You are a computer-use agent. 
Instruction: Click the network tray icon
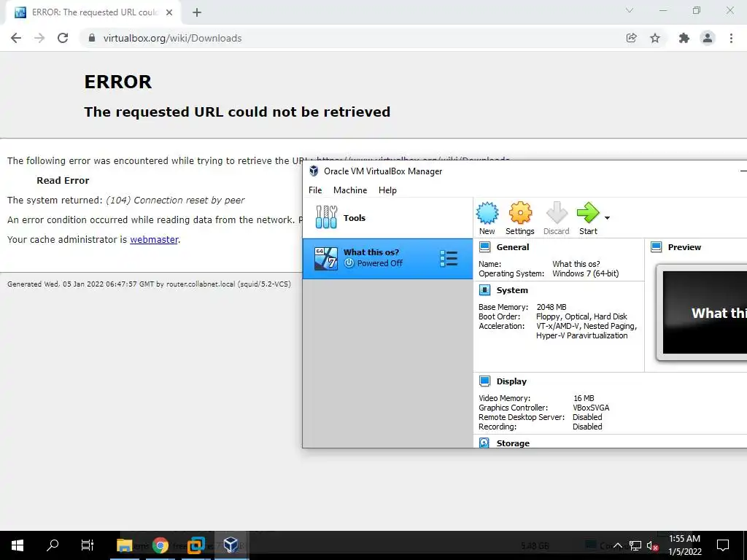pyautogui.click(x=635, y=545)
